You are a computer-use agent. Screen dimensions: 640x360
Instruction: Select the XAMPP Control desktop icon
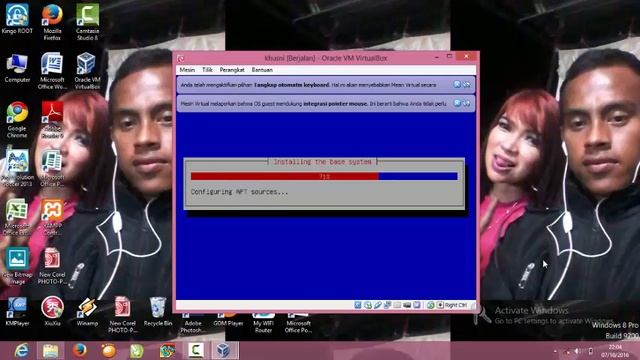click(52, 217)
